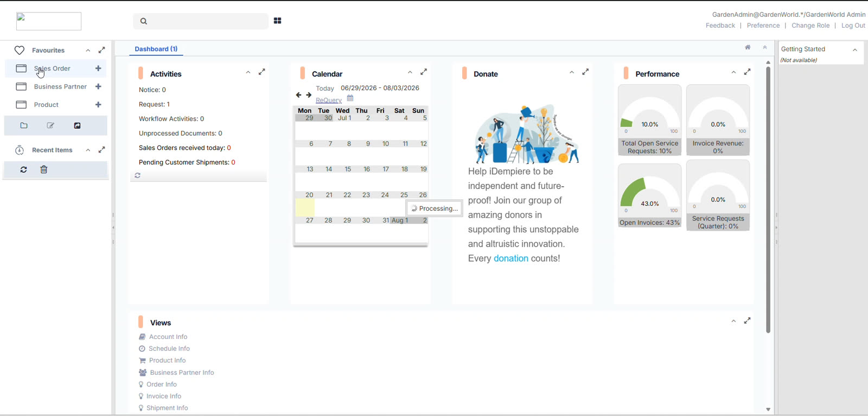
Task: Click the global search field
Action: [x=201, y=21]
